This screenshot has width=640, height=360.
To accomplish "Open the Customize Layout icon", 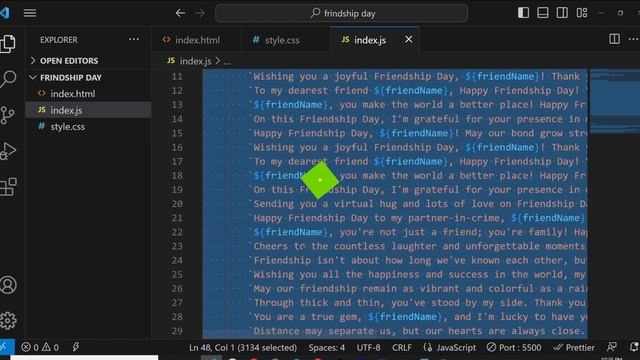I will (x=582, y=13).
